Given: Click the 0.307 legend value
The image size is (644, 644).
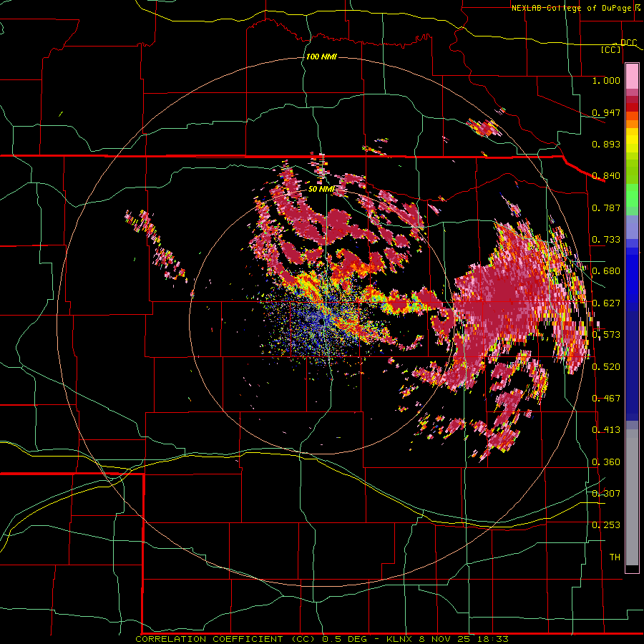Looking at the screenshot, I should (x=606, y=493).
